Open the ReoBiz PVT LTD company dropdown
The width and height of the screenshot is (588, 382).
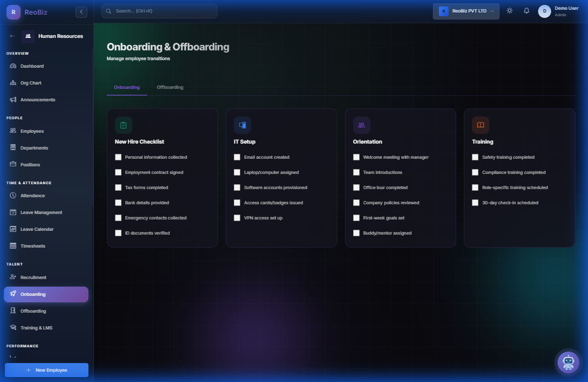tap(465, 11)
